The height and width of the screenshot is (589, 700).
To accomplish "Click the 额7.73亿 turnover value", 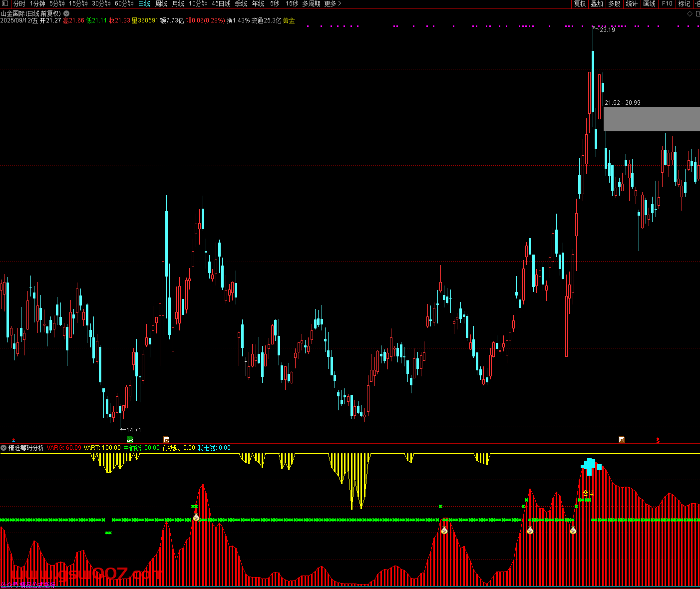I will 172,20.
